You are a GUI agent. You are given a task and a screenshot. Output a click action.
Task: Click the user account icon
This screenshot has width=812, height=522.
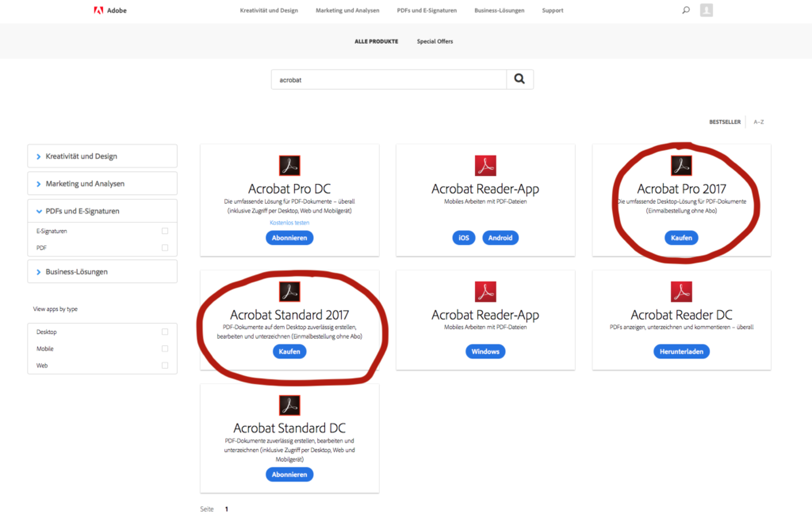point(706,10)
